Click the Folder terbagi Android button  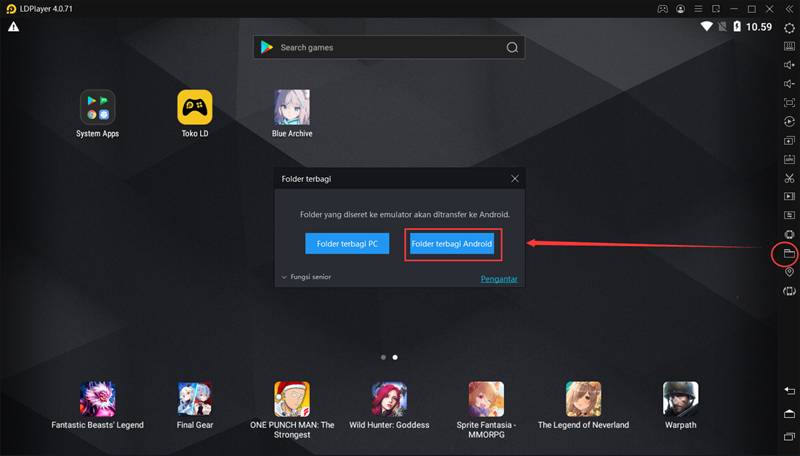click(x=452, y=244)
